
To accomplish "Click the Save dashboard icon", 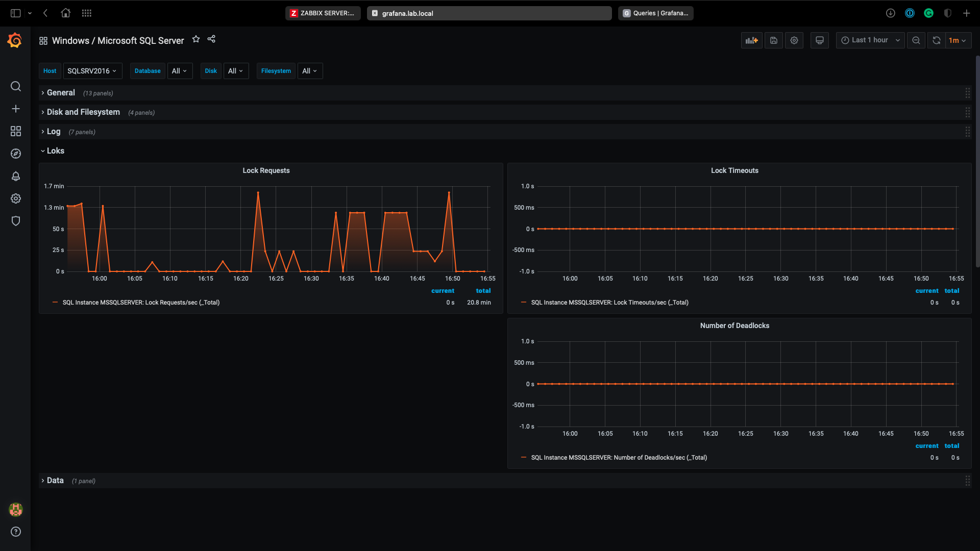I will click(x=774, y=40).
